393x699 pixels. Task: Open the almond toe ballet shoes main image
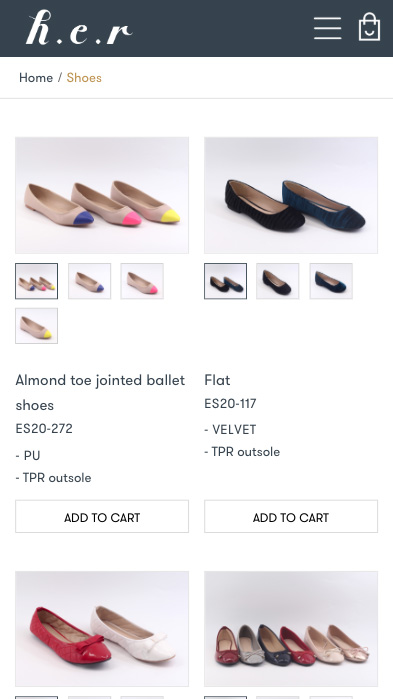[102, 195]
